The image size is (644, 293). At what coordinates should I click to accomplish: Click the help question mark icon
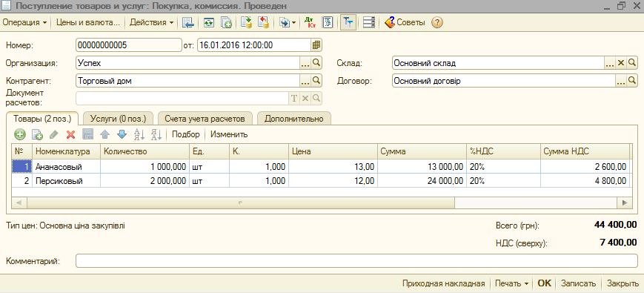tap(437, 22)
